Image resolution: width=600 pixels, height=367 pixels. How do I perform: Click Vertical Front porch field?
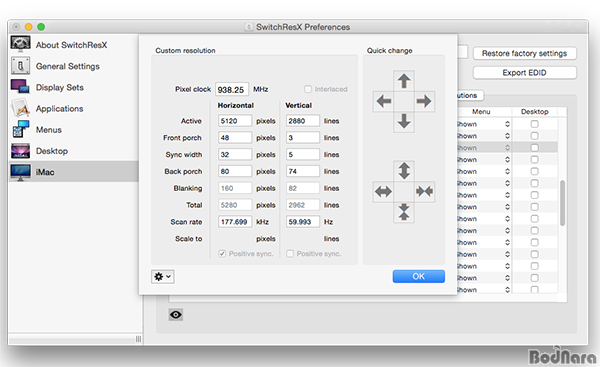pos(303,138)
